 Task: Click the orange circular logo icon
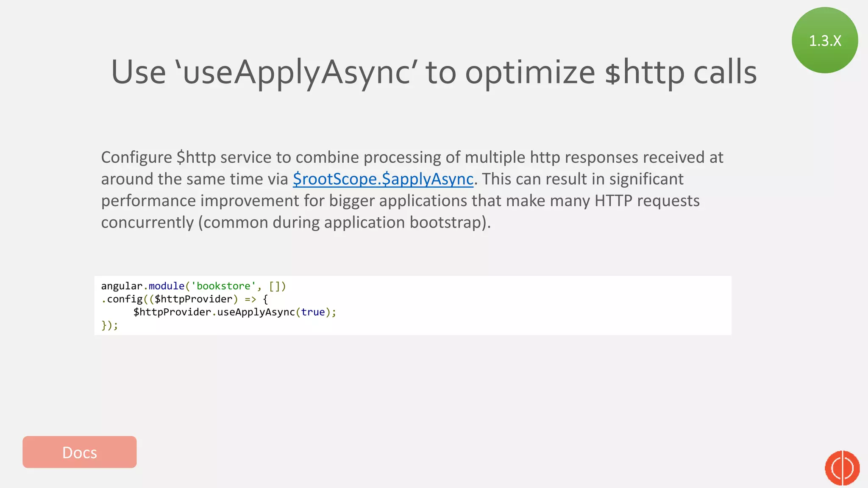842,468
